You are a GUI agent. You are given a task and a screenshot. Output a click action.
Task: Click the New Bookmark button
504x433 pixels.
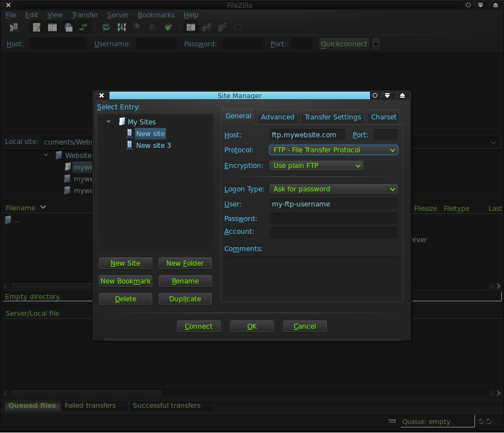[x=126, y=281]
